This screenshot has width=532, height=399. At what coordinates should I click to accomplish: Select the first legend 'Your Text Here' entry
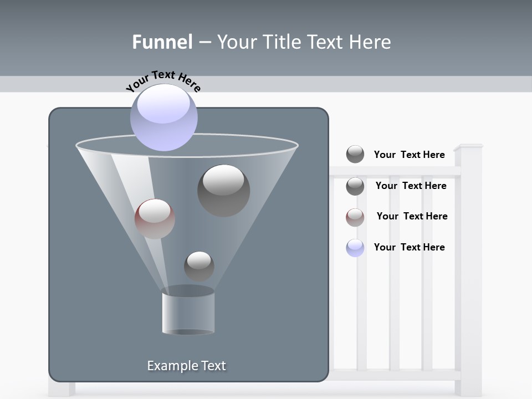click(x=409, y=155)
